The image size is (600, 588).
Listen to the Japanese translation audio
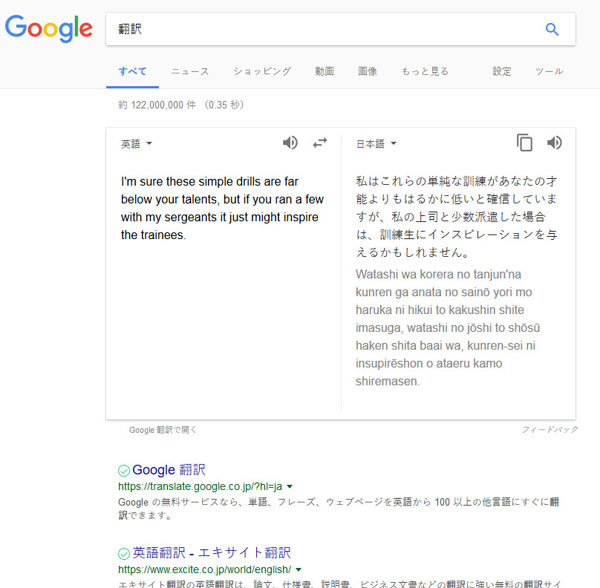coord(554,143)
